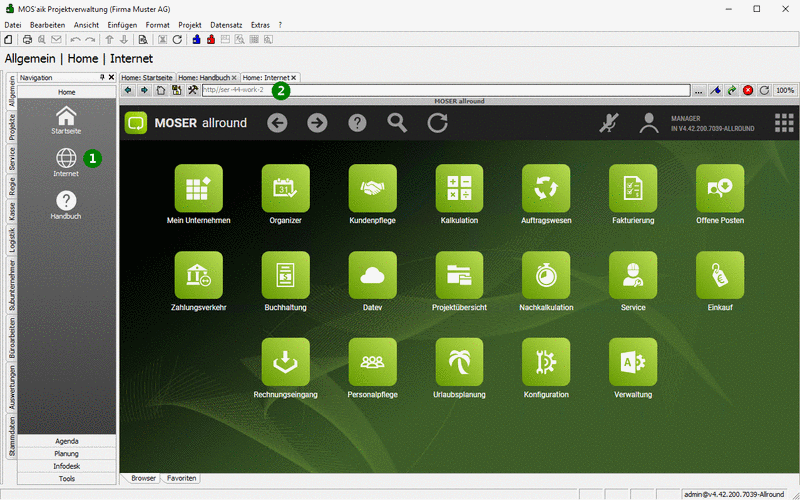Expand the Agenda navigation section

tap(66, 441)
